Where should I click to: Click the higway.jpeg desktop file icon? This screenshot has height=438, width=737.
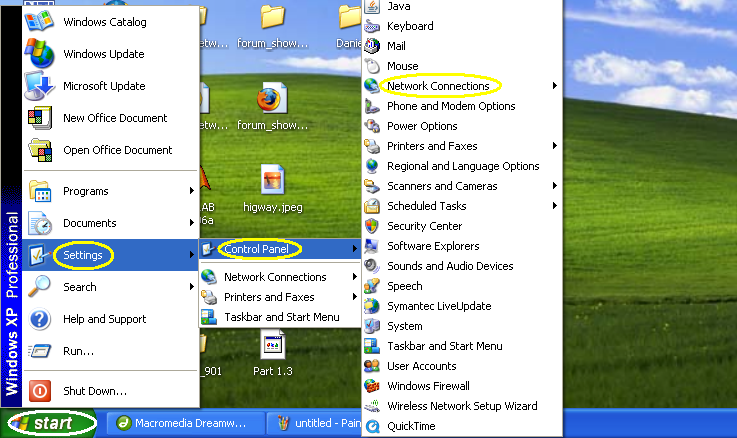click(273, 180)
